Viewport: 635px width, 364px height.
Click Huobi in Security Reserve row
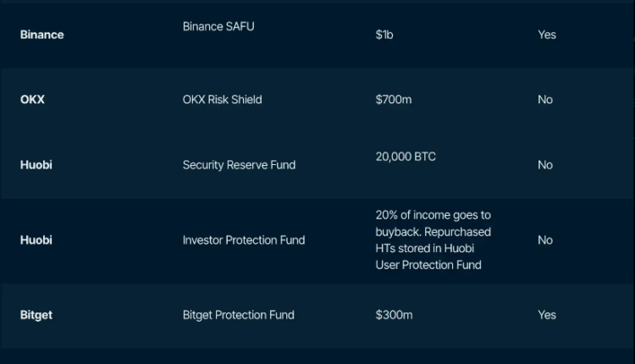click(36, 165)
